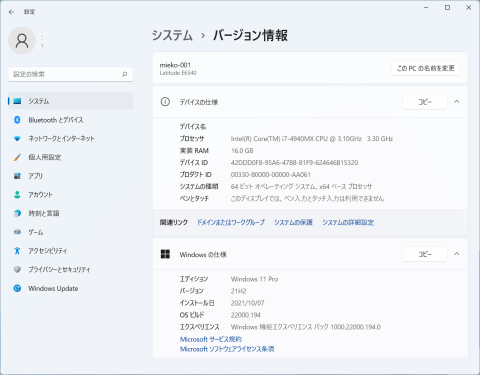Click the エクスペリエンス pack value
480x375 pixels.
click(306, 327)
